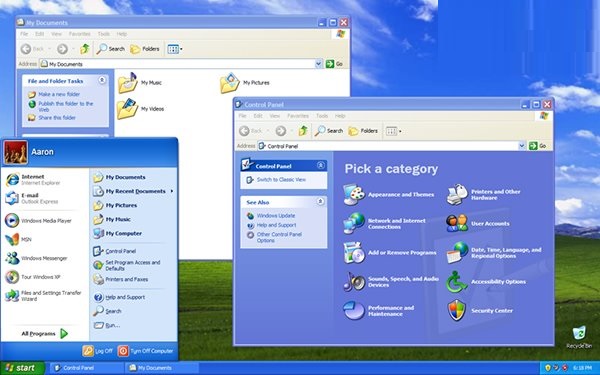Expand address bar dropdown in Control Panel
The height and width of the screenshot is (375, 600).
coord(521,145)
